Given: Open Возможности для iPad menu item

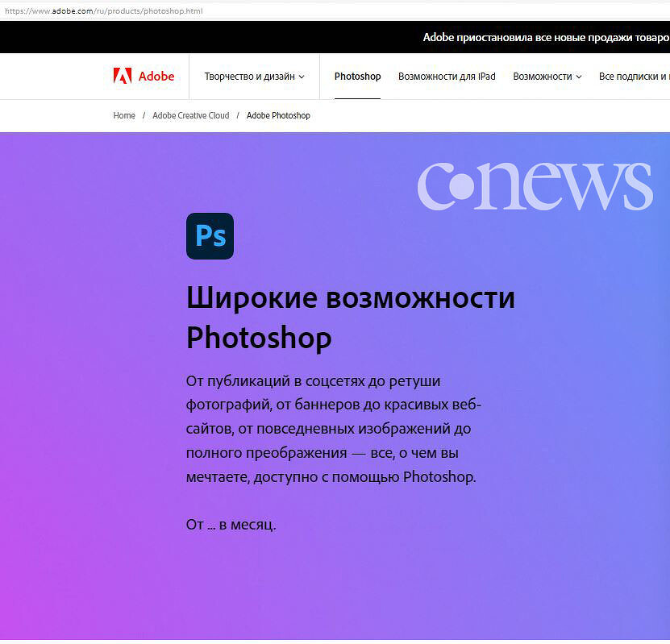Looking at the screenshot, I should (447, 77).
